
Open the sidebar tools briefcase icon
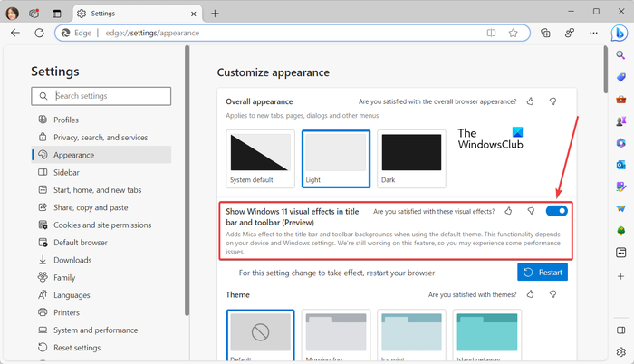click(621, 99)
